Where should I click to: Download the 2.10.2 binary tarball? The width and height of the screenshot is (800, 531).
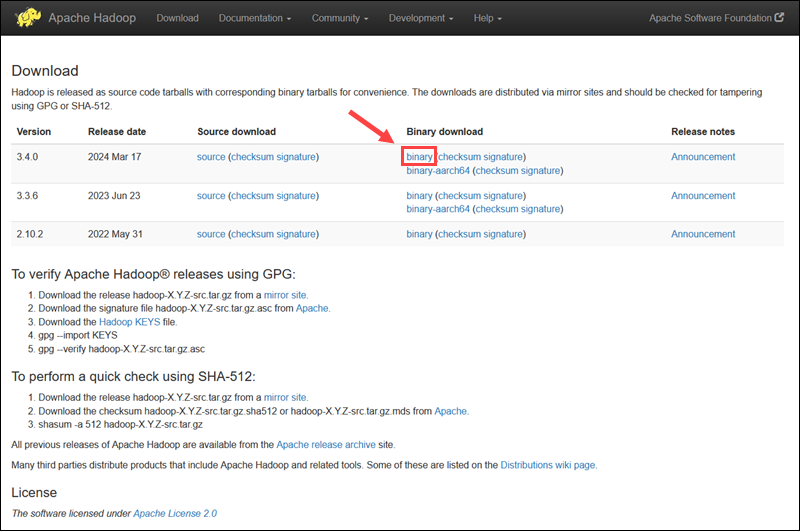point(419,234)
